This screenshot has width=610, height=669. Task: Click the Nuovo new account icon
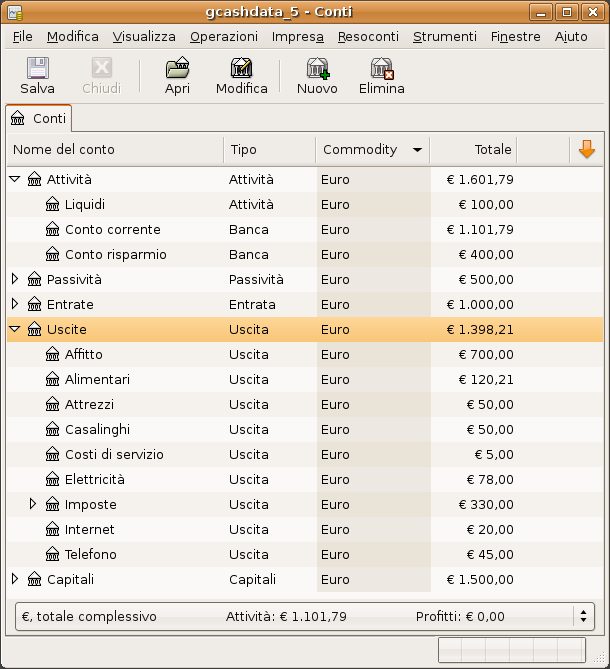[317, 68]
